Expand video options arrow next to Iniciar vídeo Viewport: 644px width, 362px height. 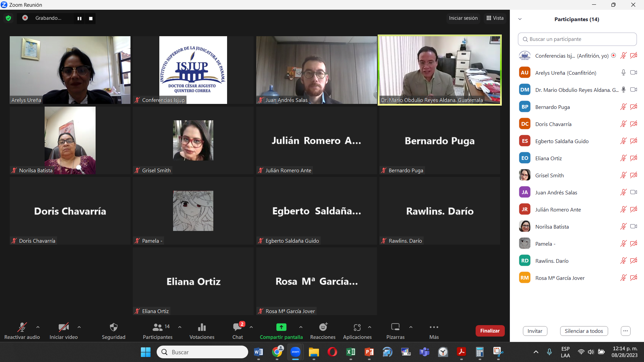(x=79, y=327)
